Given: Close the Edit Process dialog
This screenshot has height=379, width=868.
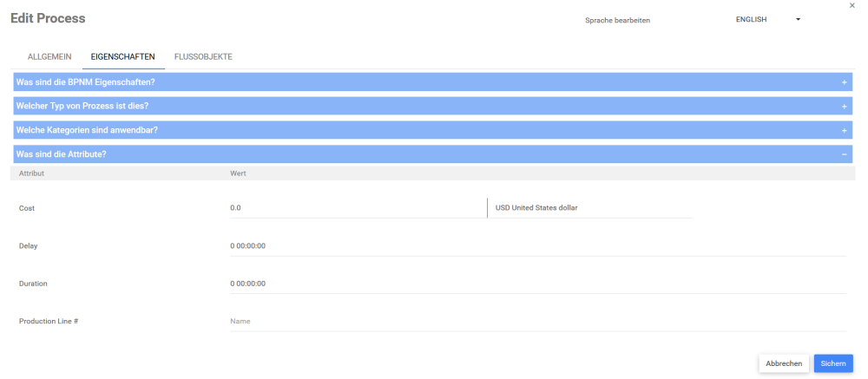Looking at the screenshot, I should click(x=851, y=6).
